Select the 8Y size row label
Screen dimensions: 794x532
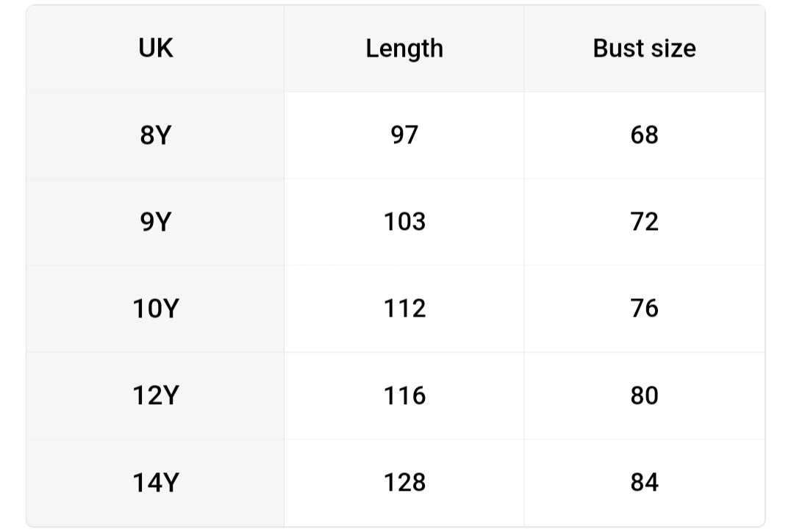click(155, 135)
